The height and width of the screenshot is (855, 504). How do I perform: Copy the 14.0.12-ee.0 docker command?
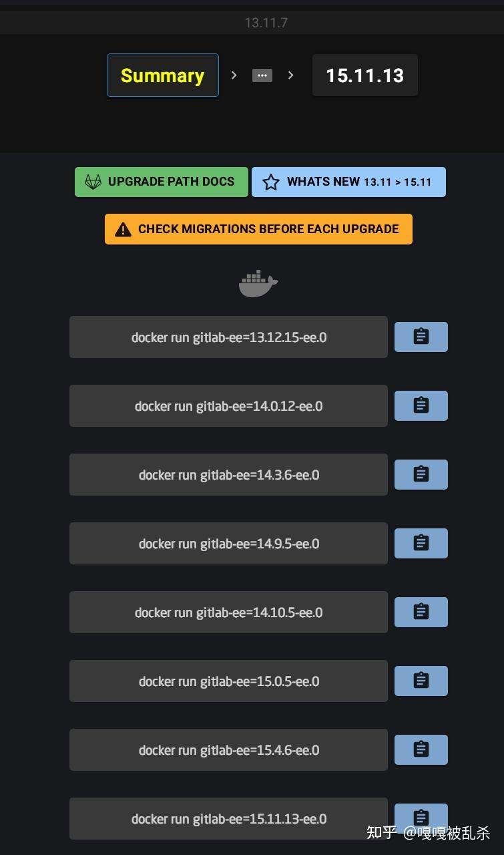(x=421, y=405)
